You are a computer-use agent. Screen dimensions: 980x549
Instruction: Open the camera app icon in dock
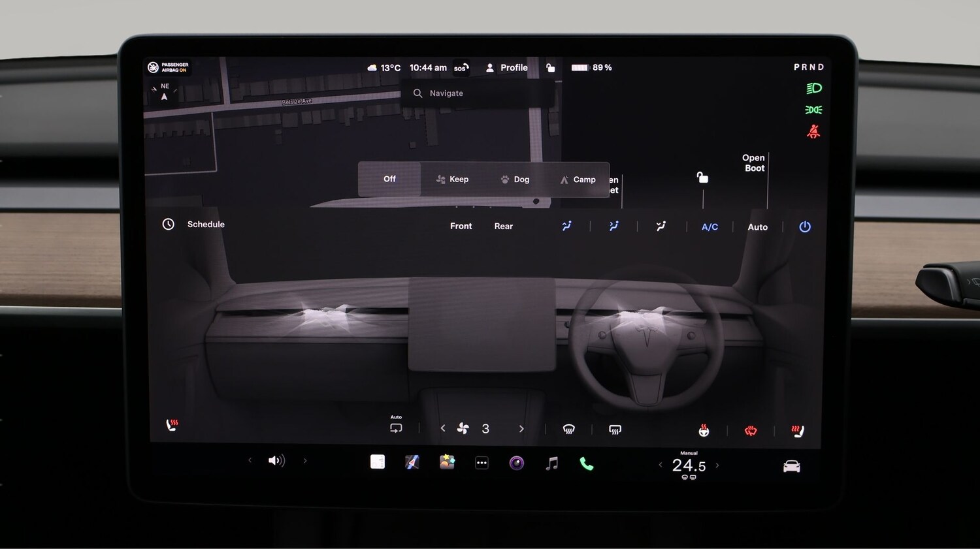[516, 463]
